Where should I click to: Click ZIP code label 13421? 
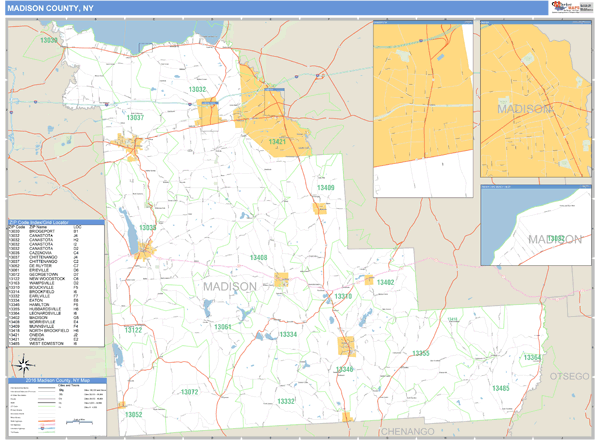(278, 142)
